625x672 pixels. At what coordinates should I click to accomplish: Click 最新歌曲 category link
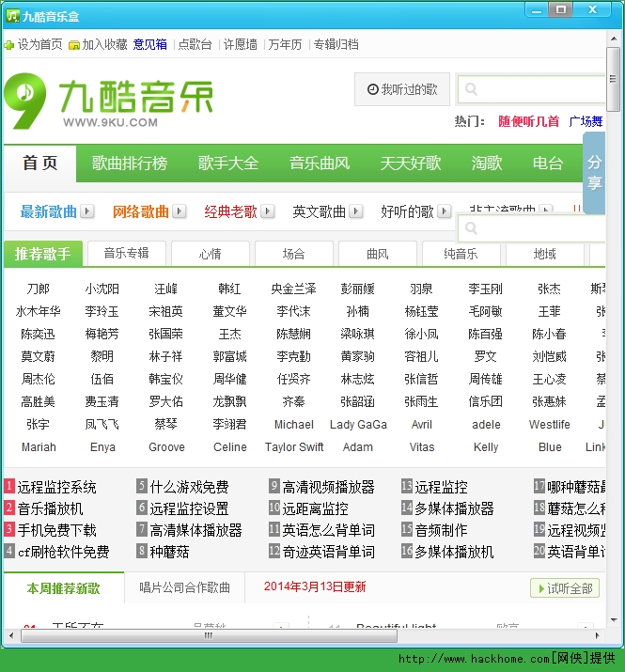point(49,211)
